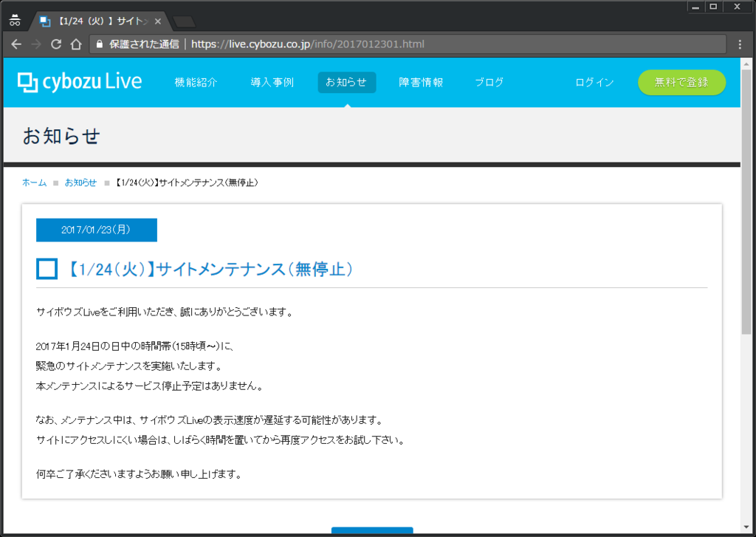Open the 導入事例 menu item
The image size is (756, 537).
click(272, 83)
